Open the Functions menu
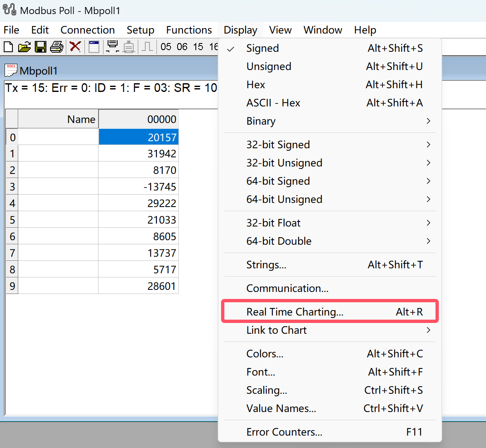This screenshot has height=448, width=486. coord(189,30)
